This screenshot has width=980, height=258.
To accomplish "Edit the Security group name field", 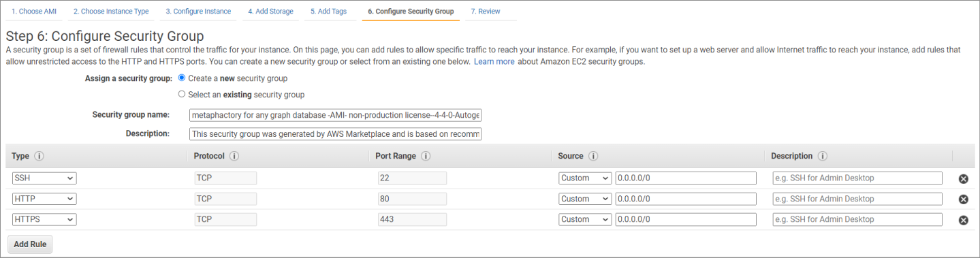I will tap(336, 115).
